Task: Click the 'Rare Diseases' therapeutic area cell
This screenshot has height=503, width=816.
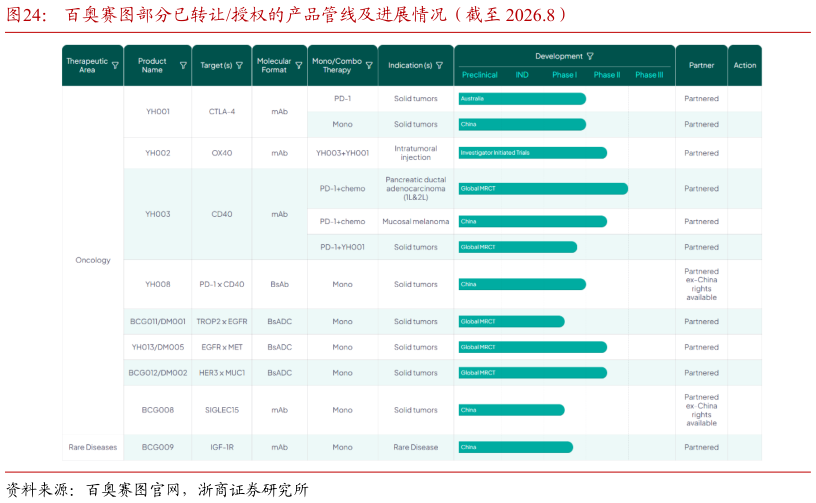Action: point(93,447)
